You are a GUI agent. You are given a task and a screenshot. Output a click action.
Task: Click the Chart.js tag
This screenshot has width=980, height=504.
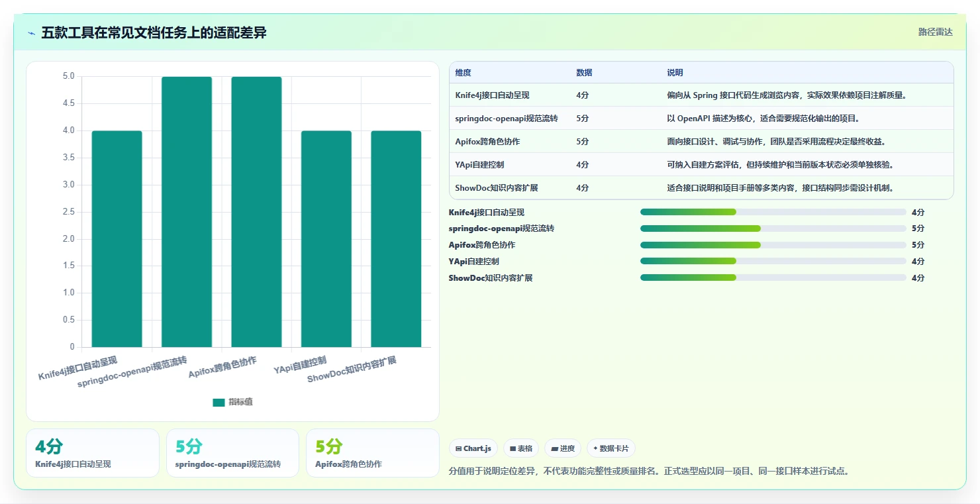point(473,448)
